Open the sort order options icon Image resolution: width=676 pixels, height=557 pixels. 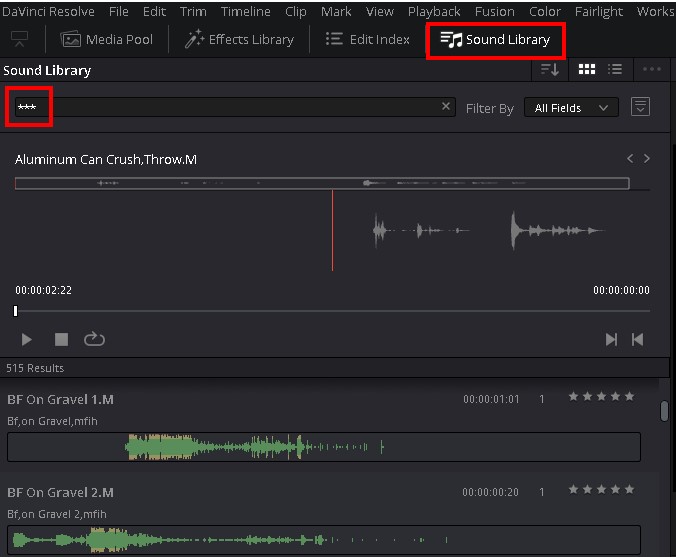point(550,69)
